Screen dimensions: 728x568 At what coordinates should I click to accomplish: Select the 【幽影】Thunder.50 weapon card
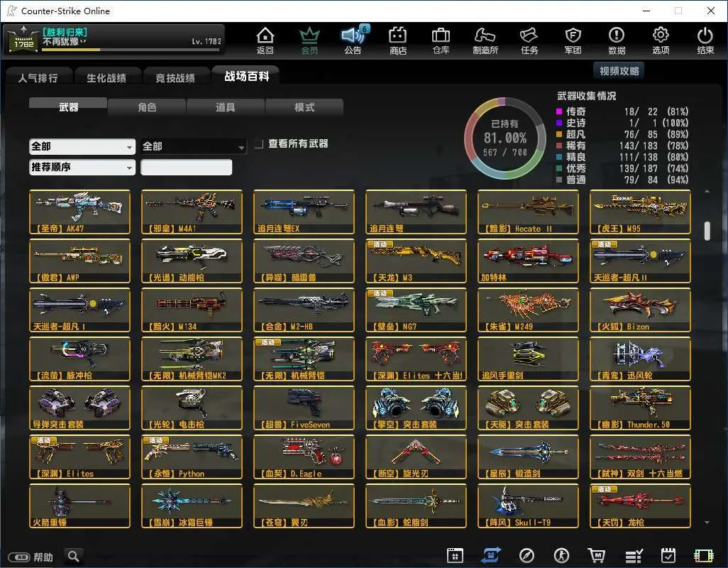point(640,408)
